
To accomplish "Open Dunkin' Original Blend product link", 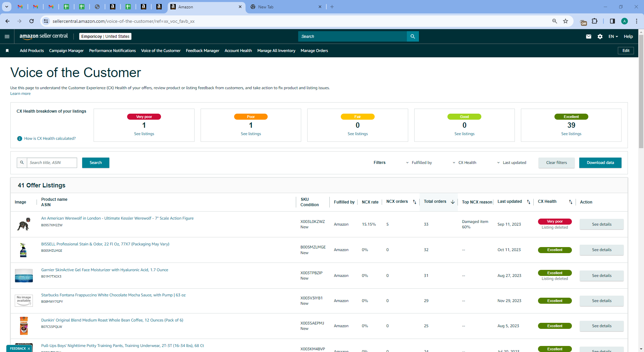I will [112, 320].
